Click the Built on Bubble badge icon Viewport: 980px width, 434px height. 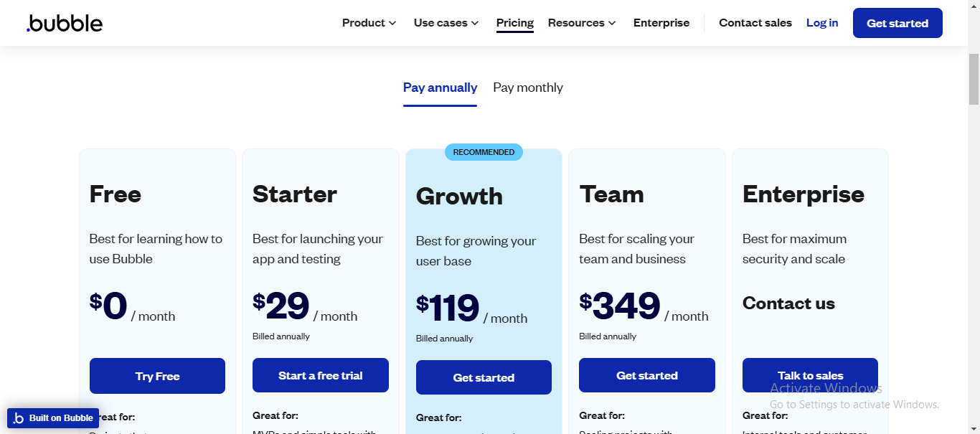coord(19,418)
